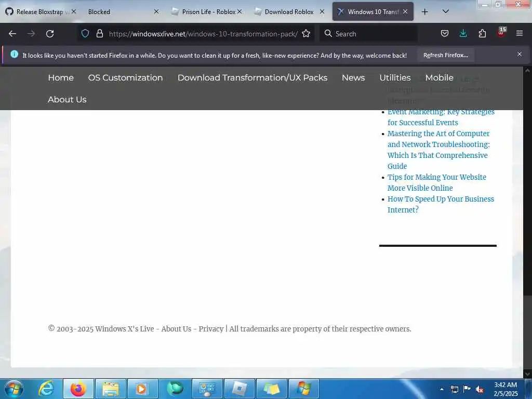
Task: Save page to Pocket
Action: 445,33
